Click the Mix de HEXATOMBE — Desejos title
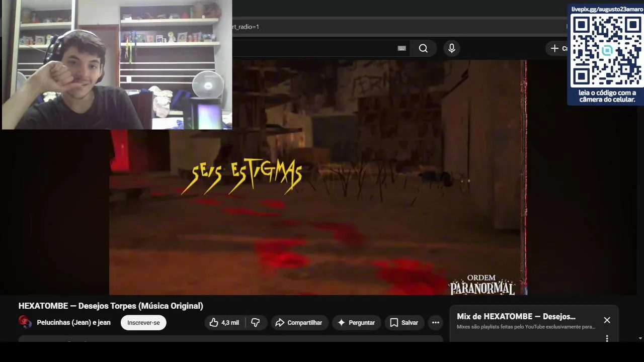This screenshot has height=362, width=644. pyautogui.click(x=516, y=316)
